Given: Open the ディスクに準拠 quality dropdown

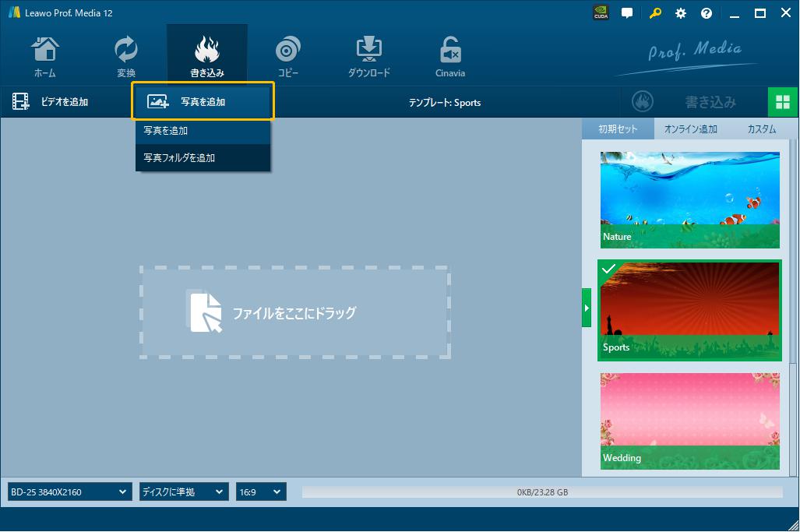Looking at the screenshot, I should [183, 492].
